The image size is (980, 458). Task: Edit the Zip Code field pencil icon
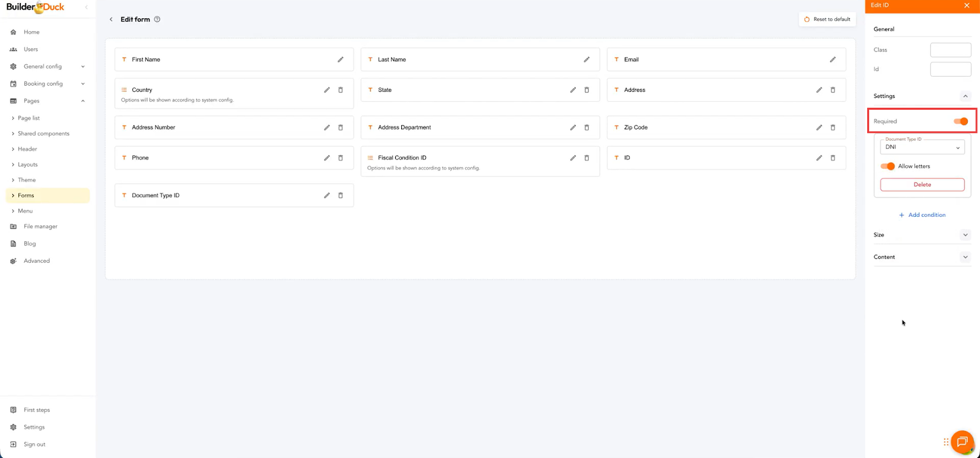[819, 127]
